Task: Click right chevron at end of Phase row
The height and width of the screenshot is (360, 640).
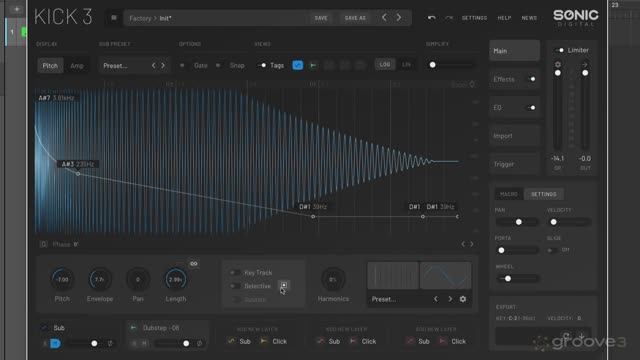Action: tap(471, 244)
